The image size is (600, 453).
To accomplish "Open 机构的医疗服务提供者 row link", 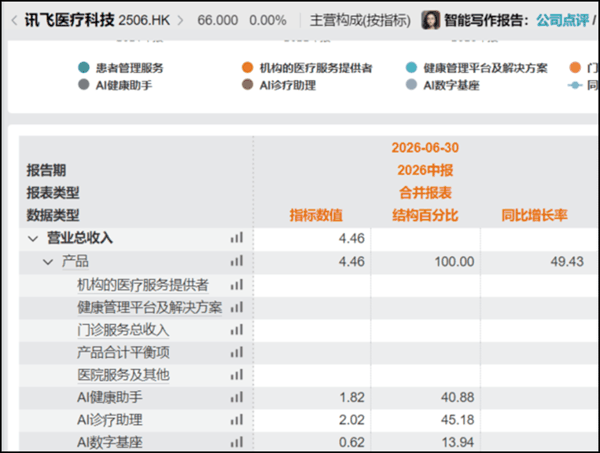I will pos(143,285).
